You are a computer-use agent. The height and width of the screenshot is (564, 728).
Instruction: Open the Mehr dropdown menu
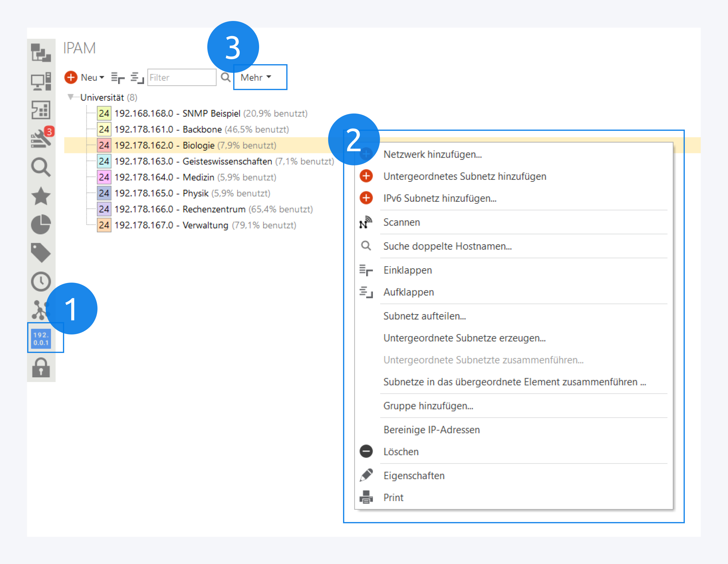coord(256,77)
